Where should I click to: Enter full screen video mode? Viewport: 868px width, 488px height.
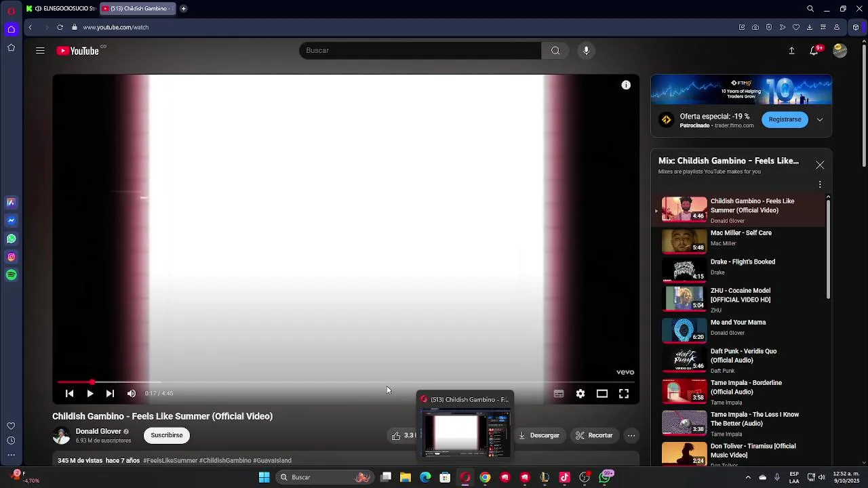click(624, 393)
